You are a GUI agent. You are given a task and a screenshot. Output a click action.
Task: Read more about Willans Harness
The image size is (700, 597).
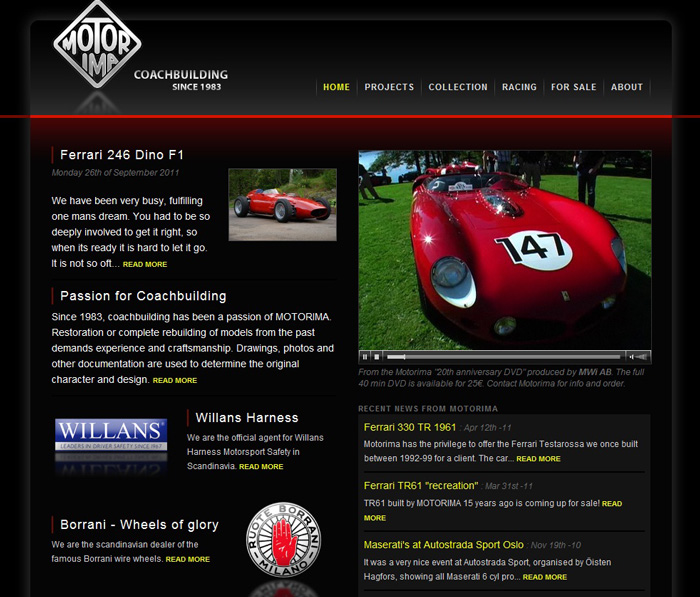[x=261, y=467]
